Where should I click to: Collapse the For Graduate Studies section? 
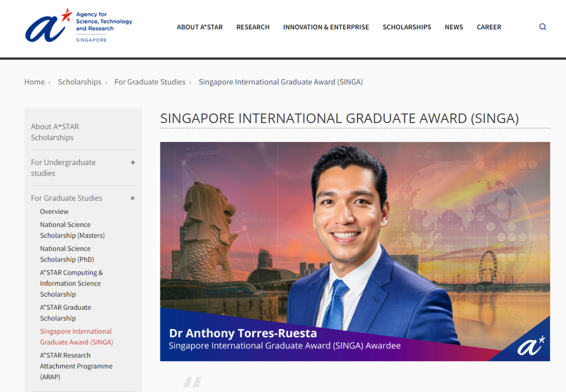133,198
